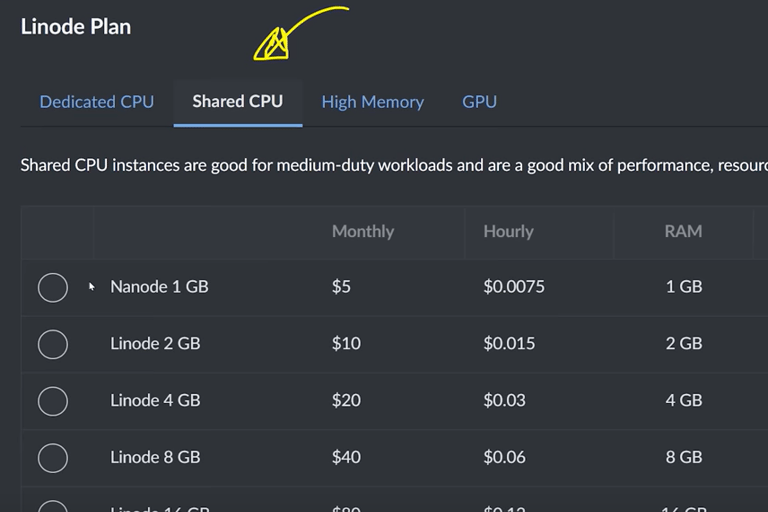Click the Nanode 1 GB plan name
768x512 pixels.
[159, 287]
